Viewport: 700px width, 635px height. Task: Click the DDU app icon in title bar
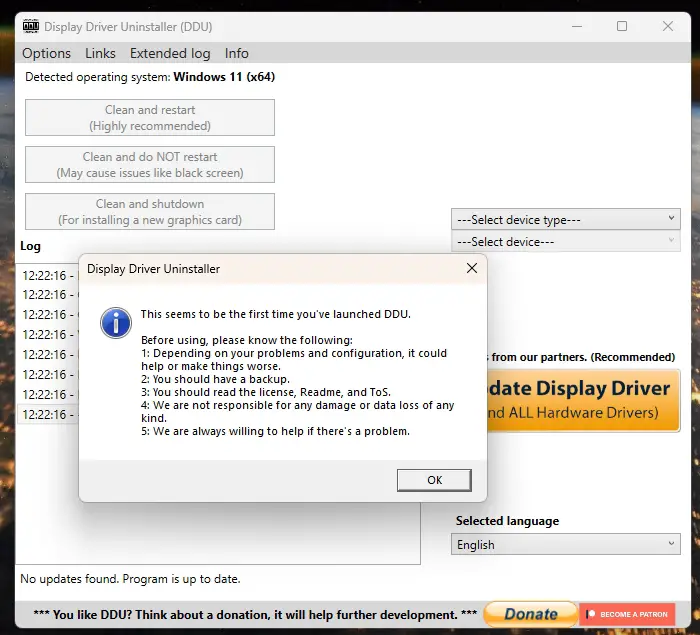[31, 26]
